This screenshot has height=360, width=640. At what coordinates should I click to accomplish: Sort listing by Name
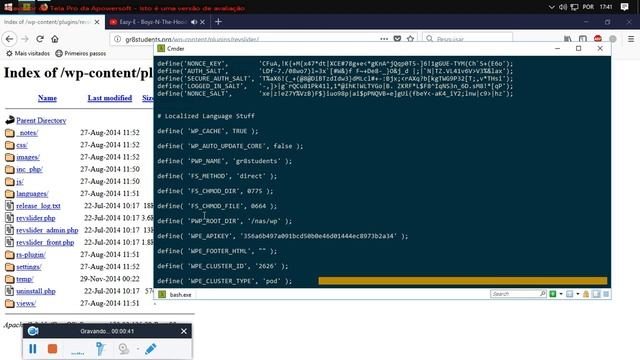point(47,98)
